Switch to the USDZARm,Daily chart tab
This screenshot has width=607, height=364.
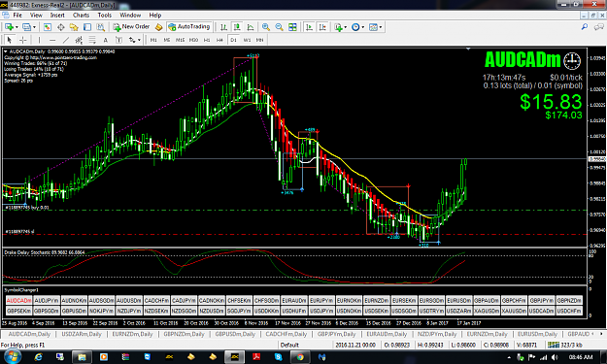pos(82,334)
